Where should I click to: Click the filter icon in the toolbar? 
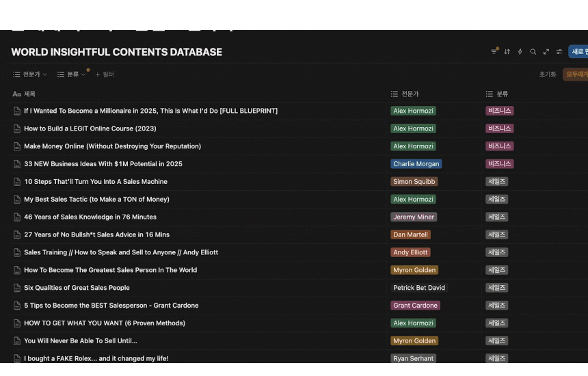494,51
